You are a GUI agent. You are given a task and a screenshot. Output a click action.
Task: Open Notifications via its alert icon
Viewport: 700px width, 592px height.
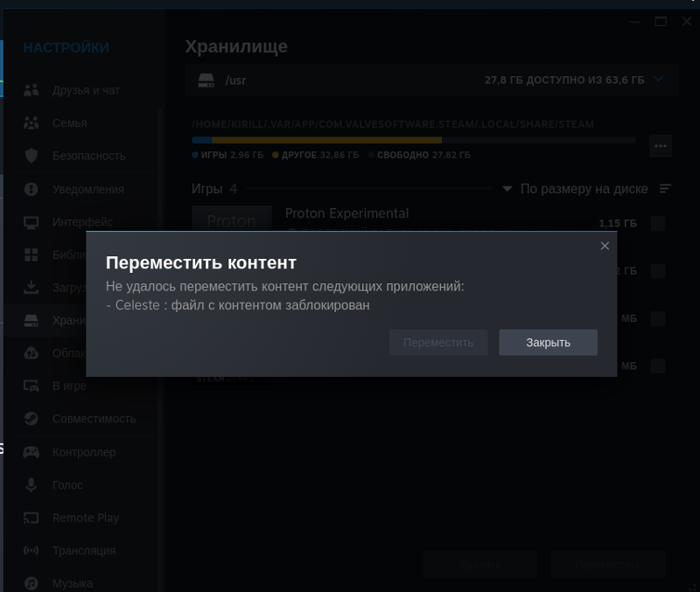(x=31, y=189)
